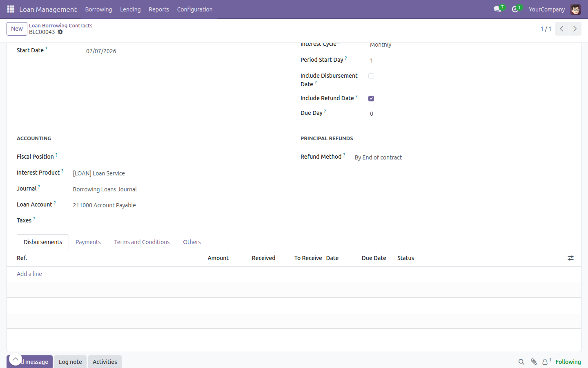Click the Send message button
The image size is (588, 368).
pyautogui.click(x=29, y=362)
